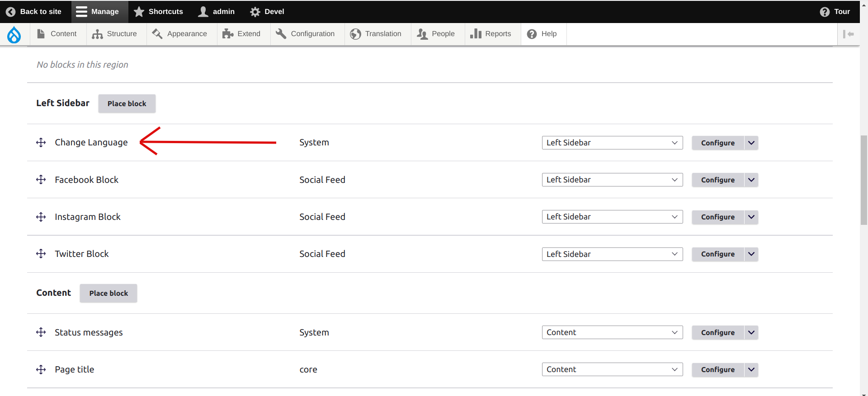The width and height of the screenshot is (868, 396).
Task: Click the toolbar orientation toggle icon
Action: tap(848, 34)
